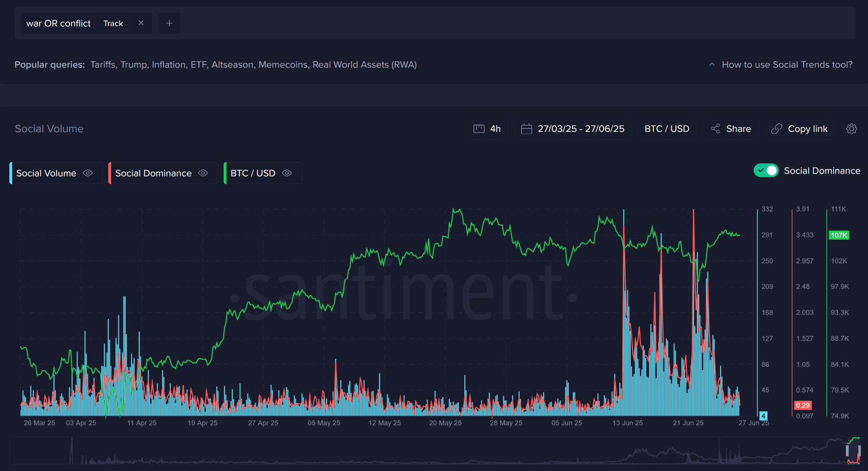Click the range handle on the bottom timeline navigator
This screenshot has width=868, height=471.
(847, 451)
